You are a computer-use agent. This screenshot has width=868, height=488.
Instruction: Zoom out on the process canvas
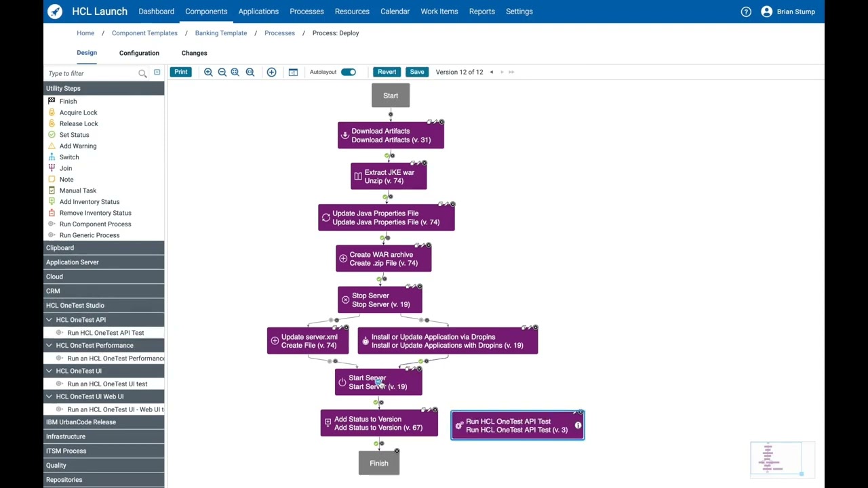(222, 72)
